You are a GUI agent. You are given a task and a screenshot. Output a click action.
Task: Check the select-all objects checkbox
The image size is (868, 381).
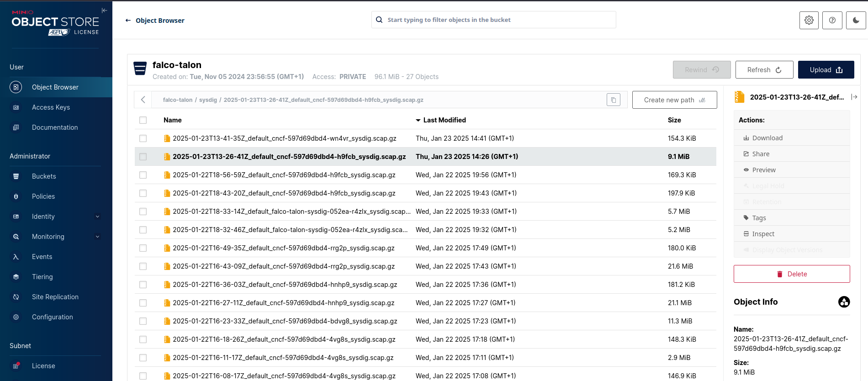coord(143,120)
